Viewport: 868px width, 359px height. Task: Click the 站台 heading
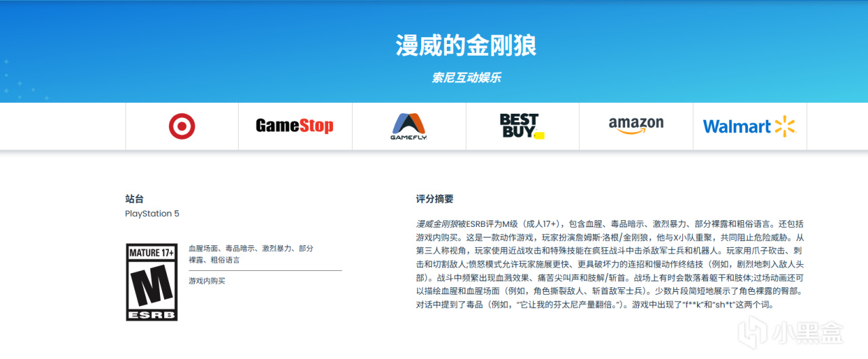click(134, 199)
